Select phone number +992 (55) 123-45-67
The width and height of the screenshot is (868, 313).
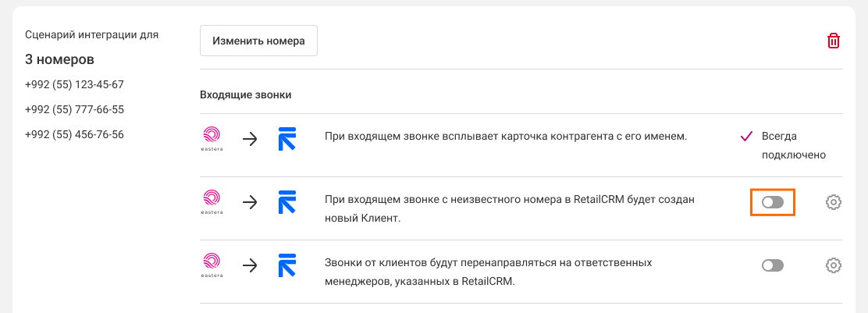[x=74, y=84]
